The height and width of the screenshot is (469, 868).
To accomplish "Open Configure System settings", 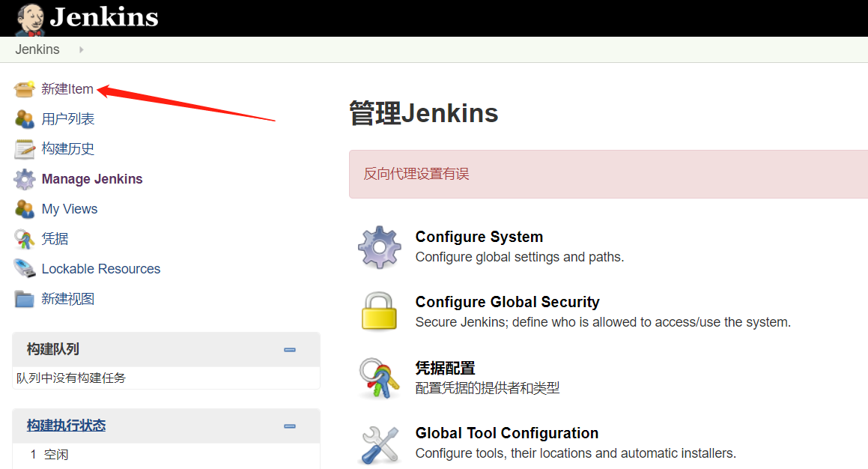I will point(479,237).
